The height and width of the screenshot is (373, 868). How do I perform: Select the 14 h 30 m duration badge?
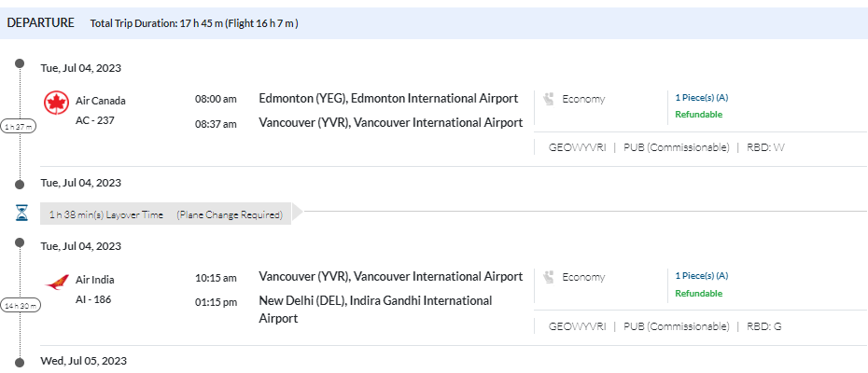click(x=20, y=306)
